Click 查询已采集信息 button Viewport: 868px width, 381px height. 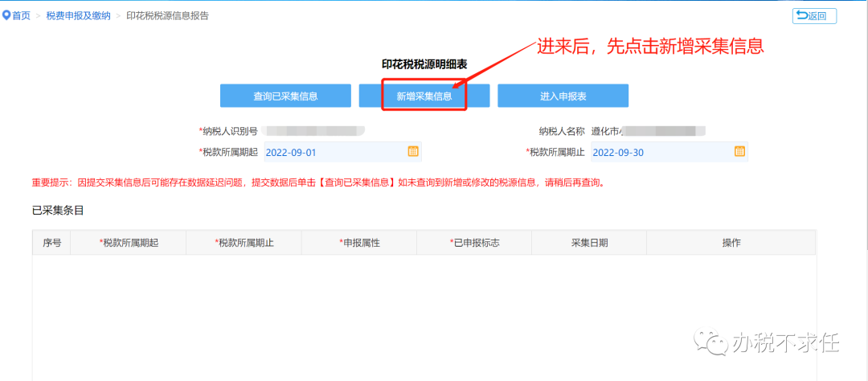tap(285, 96)
